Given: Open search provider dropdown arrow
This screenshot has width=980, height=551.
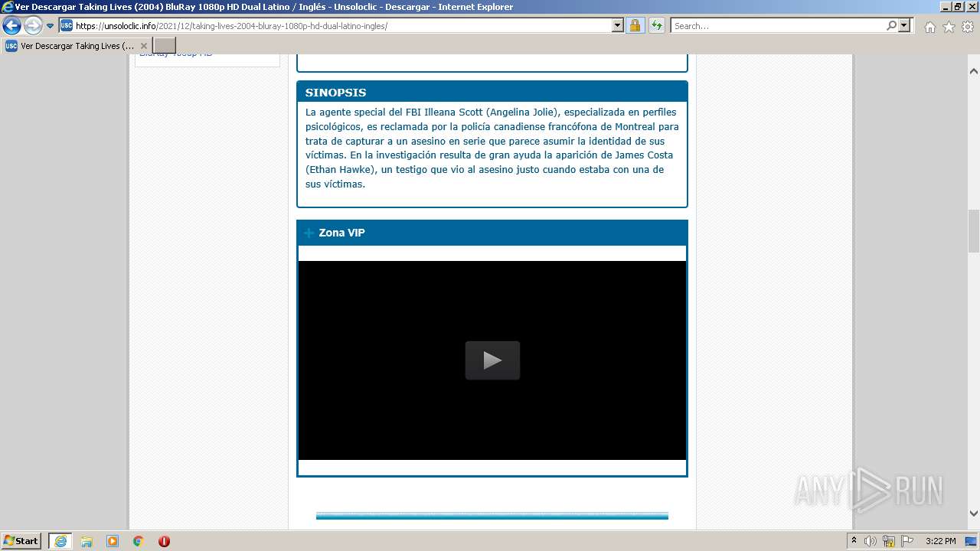Looking at the screenshot, I should click(905, 26).
